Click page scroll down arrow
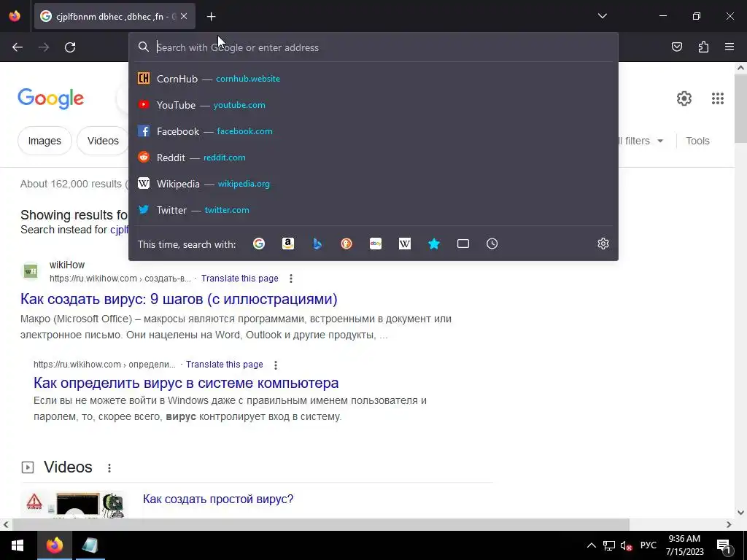Image resolution: width=747 pixels, height=560 pixels. [740, 513]
